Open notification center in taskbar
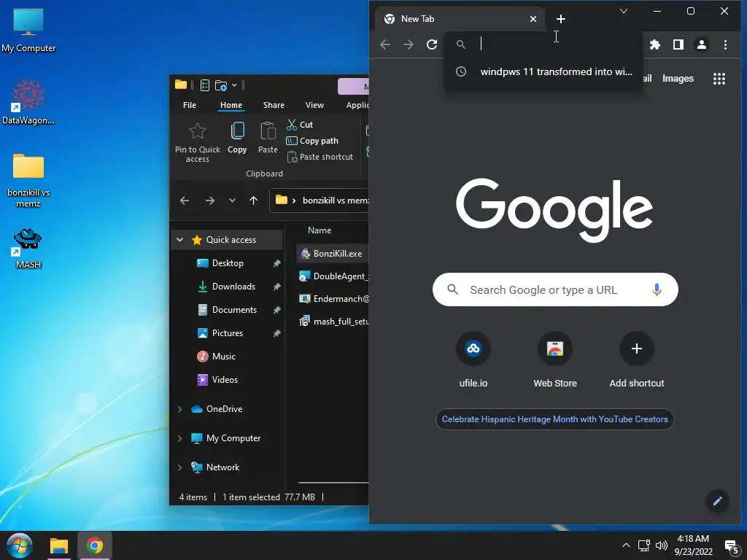The height and width of the screenshot is (560, 747). (x=731, y=546)
